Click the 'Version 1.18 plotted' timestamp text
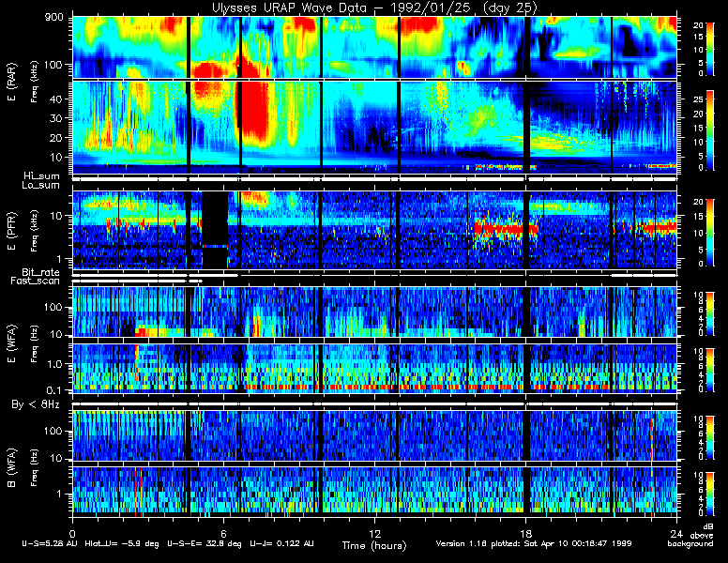The width and height of the screenshot is (728, 563). pos(478,543)
